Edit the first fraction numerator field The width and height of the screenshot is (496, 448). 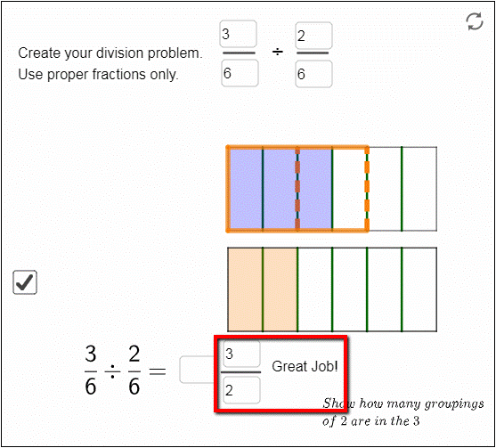(x=238, y=34)
